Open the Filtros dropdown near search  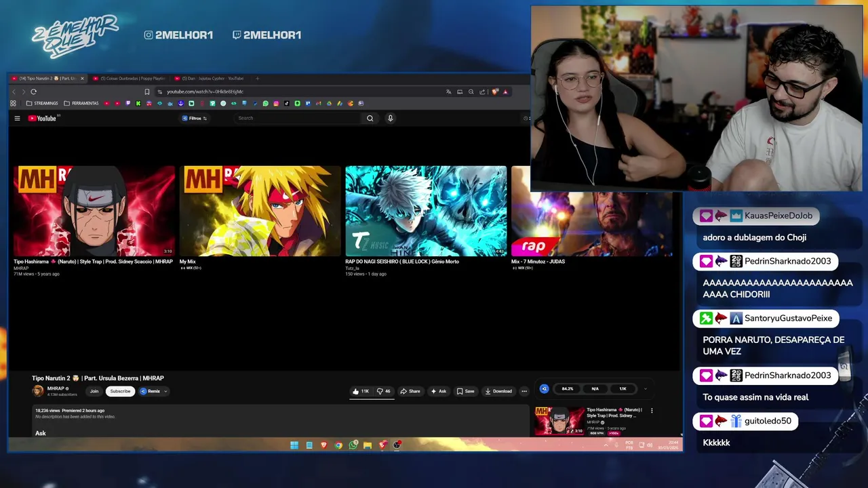(x=195, y=118)
